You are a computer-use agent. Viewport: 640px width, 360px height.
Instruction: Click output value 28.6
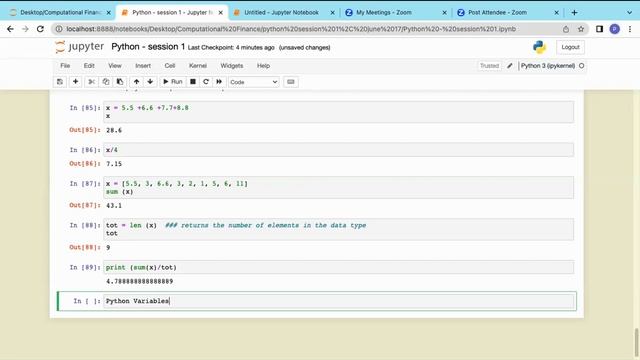pyautogui.click(x=114, y=130)
